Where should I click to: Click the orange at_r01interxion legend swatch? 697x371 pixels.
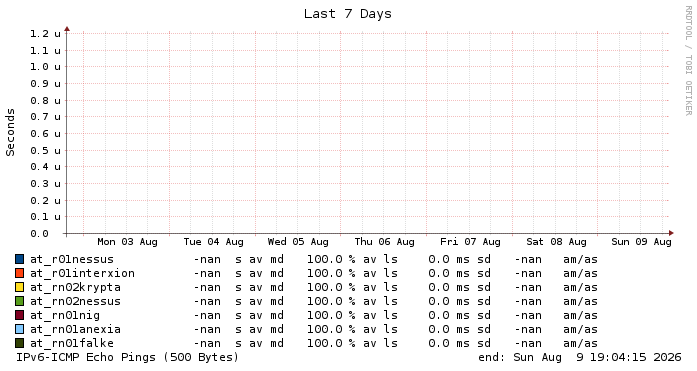20,273
